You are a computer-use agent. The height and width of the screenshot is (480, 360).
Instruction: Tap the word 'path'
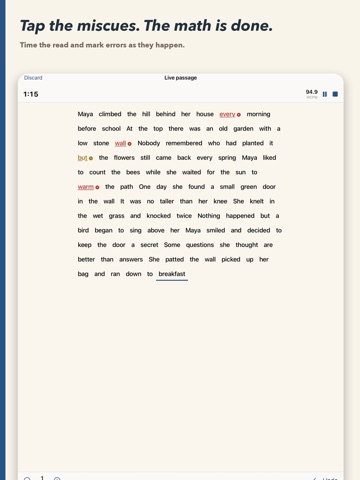click(127, 187)
